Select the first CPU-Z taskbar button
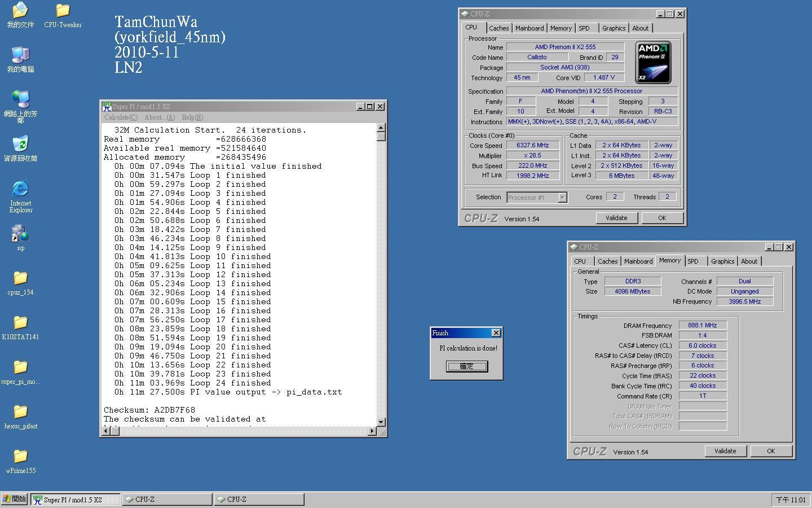The image size is (812, 508). tap(167, 500)
